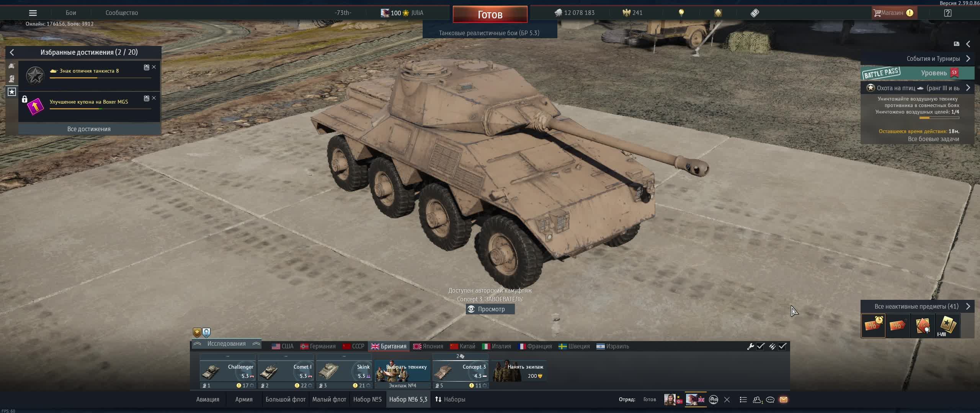Select the Китай nation tab
The image size is (980, 413).
point(462,346)
